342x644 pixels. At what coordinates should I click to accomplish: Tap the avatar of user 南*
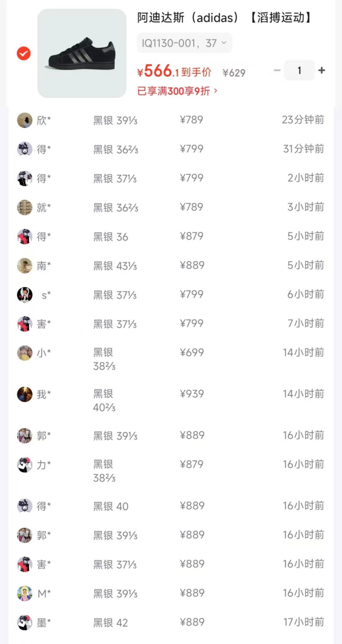click(25, 266)
